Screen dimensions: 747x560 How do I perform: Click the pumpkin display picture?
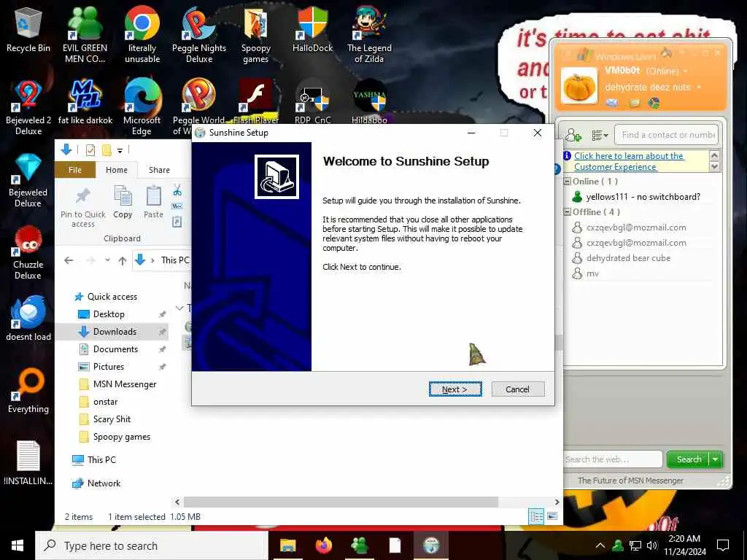(579, 86)
